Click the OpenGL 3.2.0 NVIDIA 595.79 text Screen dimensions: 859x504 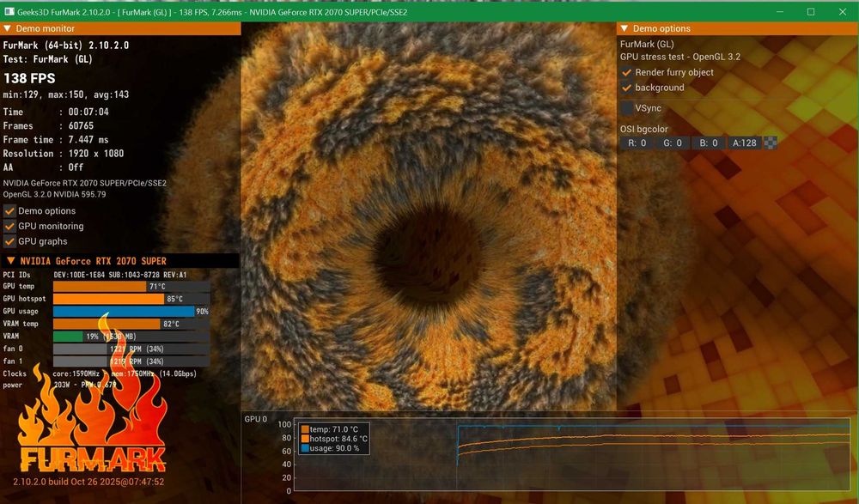pos(55,194)
